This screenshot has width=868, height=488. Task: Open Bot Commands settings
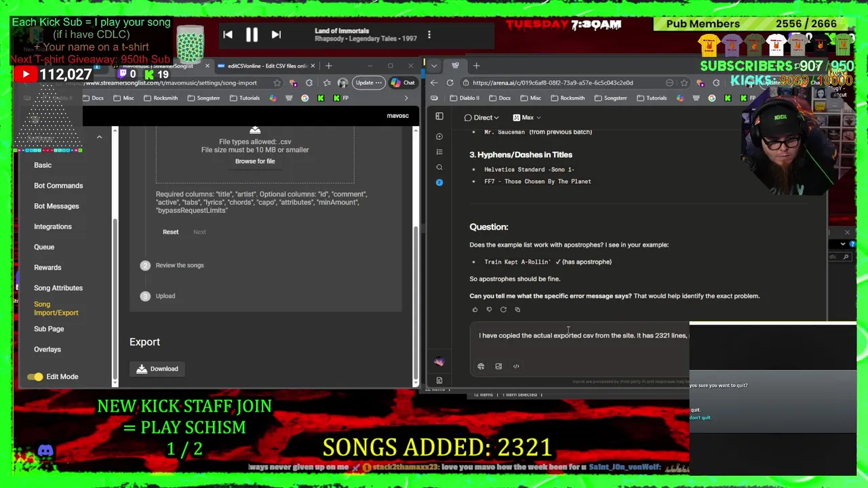tap(58, 186)
